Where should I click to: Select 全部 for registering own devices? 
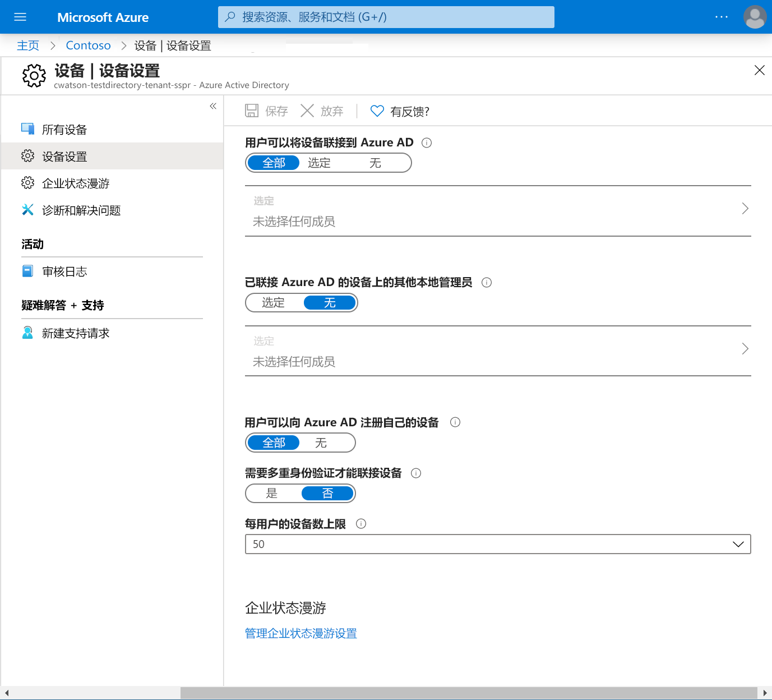click(274, 443)
